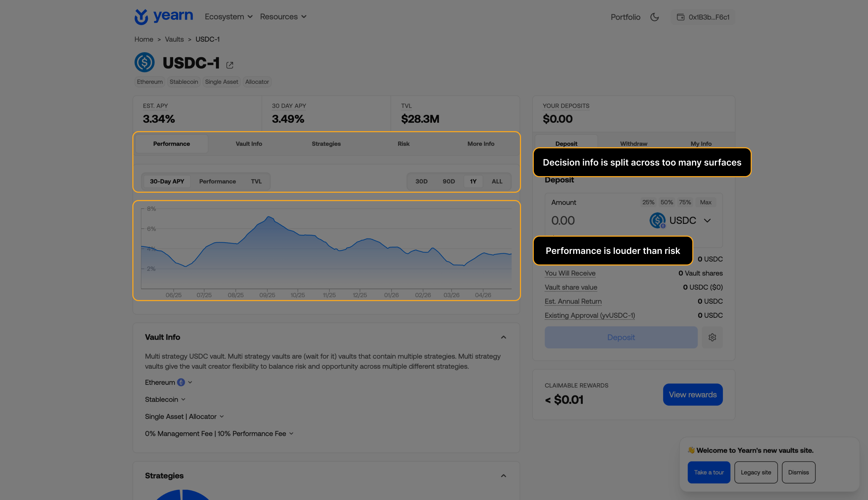Click the Existing Approval (yvUSDC-1) label

(x=590, y=315)
